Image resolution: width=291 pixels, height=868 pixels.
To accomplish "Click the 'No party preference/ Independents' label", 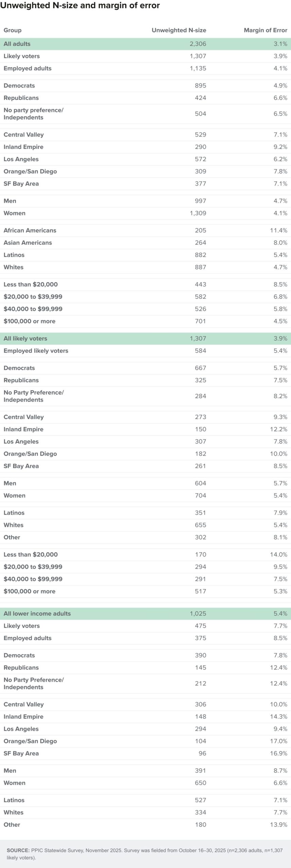I will click(34, 114).
